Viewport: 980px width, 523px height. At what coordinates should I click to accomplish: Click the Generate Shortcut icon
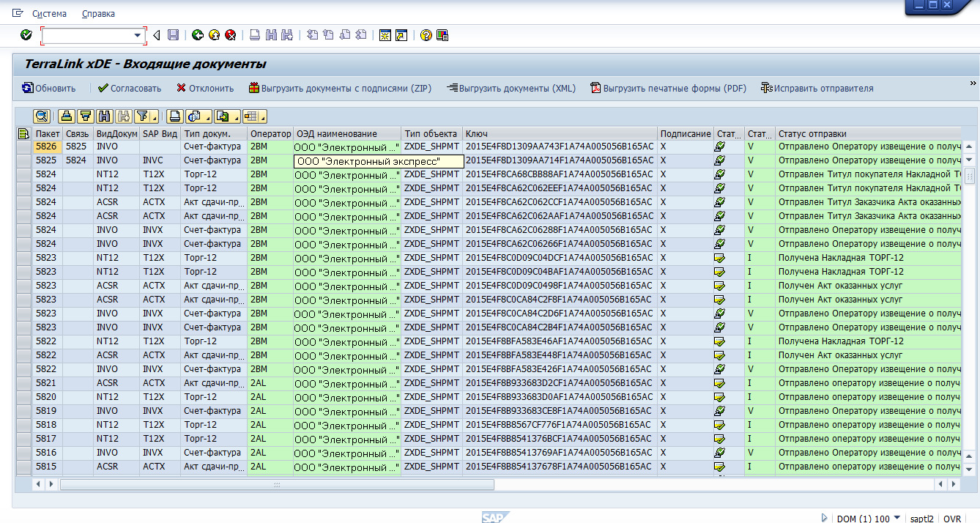[401, 35]
